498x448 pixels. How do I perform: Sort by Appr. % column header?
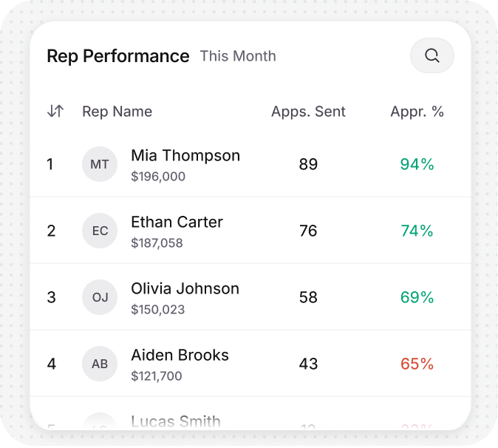click(417, 112)
